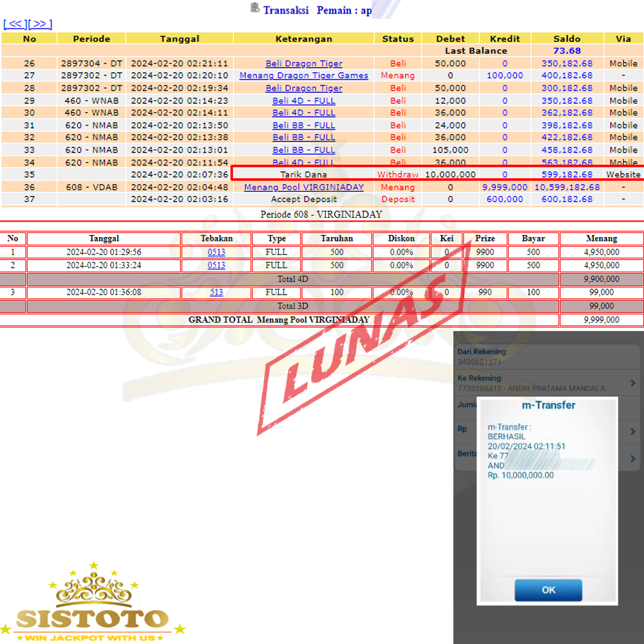Expand the Rp amount chevron arrow
The image size is (644, 644).
632,428
